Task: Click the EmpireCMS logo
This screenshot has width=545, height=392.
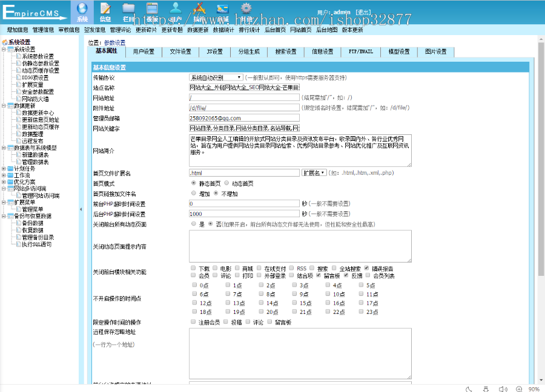Action: pos(34,12)
